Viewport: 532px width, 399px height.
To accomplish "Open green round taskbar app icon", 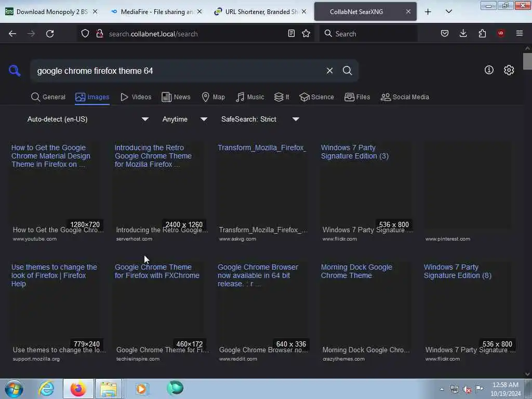I will point(175,388).
